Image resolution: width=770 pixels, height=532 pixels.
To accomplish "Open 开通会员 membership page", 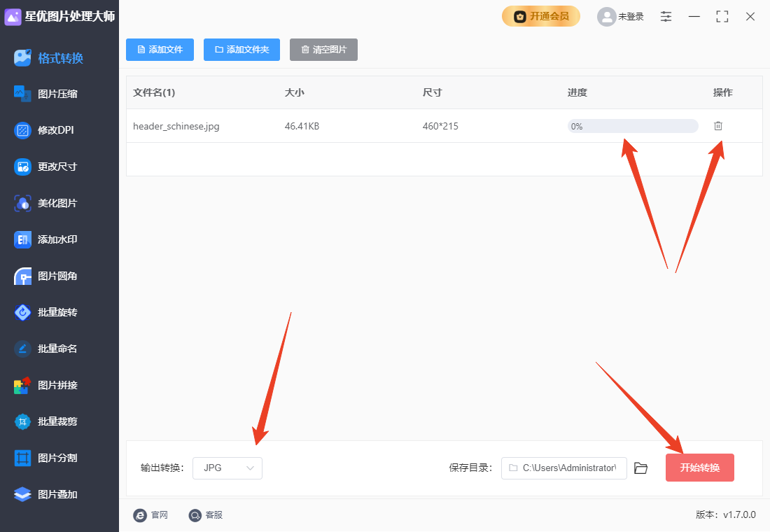I will click(x=541, y=15).
